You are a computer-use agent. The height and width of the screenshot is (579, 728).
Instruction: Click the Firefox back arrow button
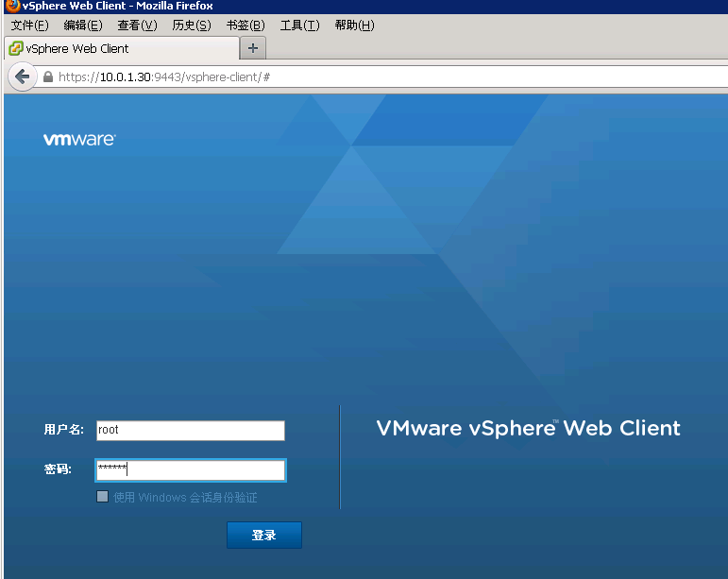pyautogui.click(x=22, y=77)
